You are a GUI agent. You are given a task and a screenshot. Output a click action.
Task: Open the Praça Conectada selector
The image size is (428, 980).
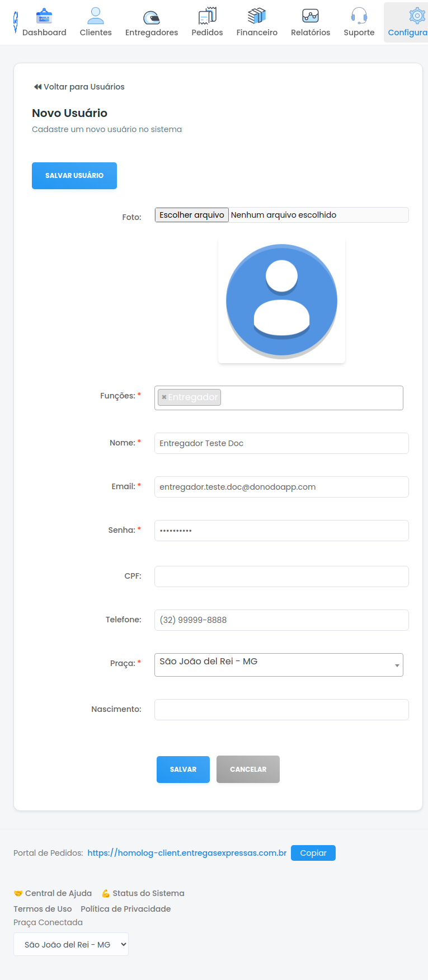[71, 944]
